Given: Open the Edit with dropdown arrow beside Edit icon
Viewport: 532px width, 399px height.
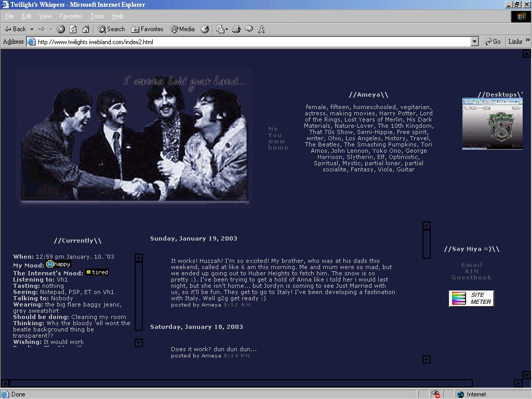Looking at the screenshot, I should coord(227,29).
